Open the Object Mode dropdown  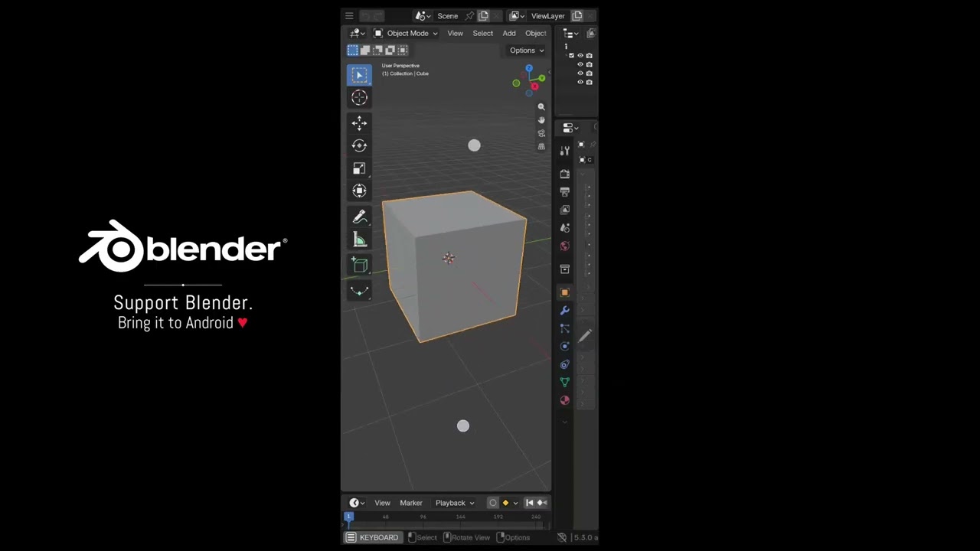click(406, 33)
